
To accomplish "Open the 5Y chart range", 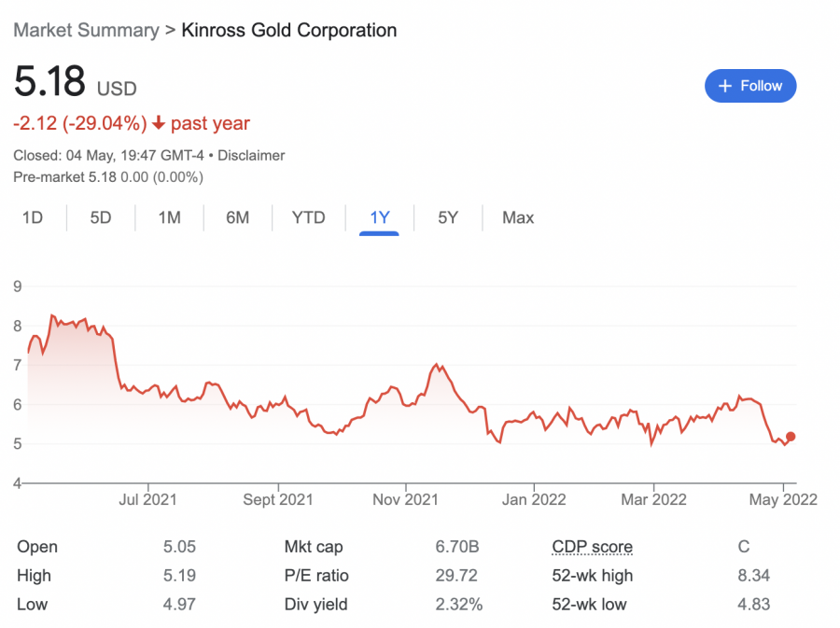I will point(448,217).
